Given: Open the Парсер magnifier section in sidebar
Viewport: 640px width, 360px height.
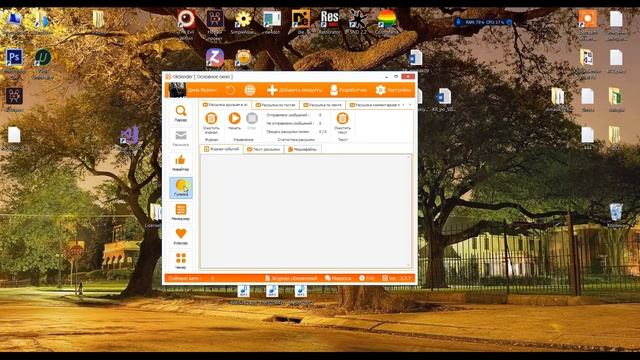Looking at the screenshot, I should tap(180, 113).
